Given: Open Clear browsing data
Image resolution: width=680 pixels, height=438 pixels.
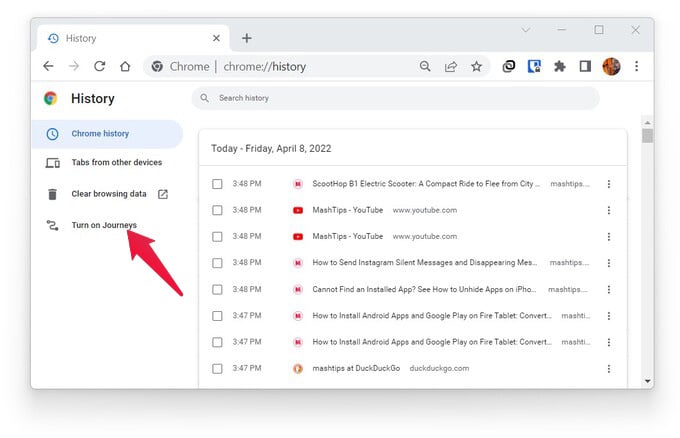Looking at the screenshot, I should pyautogui.click(x=109, y=194).
